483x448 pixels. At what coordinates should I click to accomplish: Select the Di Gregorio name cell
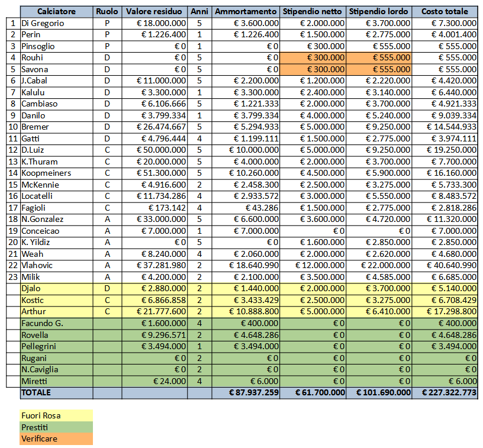point(56,23)
